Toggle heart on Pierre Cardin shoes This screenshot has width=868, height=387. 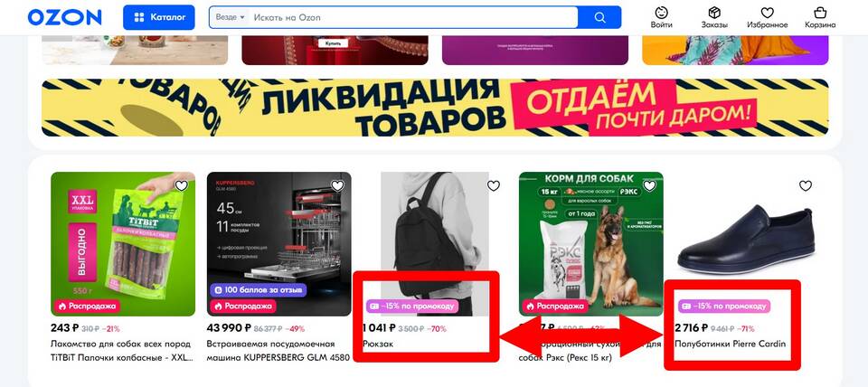806,186
